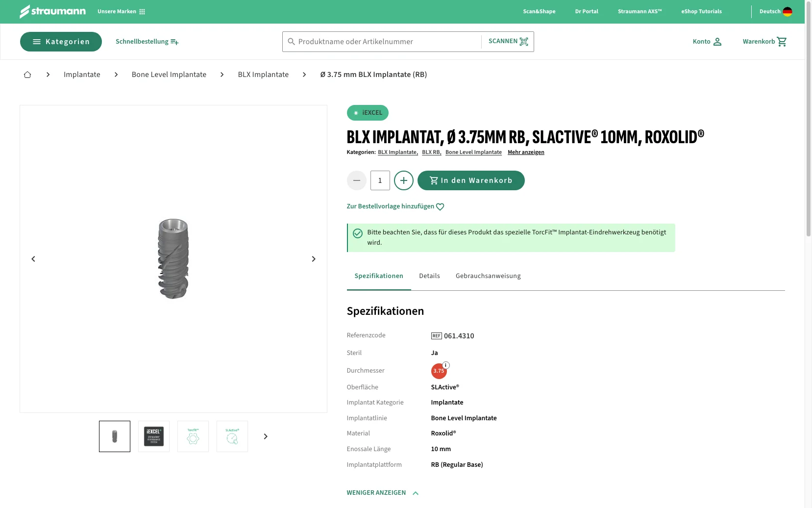Click the diameter info icon
This screenshot has width=812, height=508.
446,365
